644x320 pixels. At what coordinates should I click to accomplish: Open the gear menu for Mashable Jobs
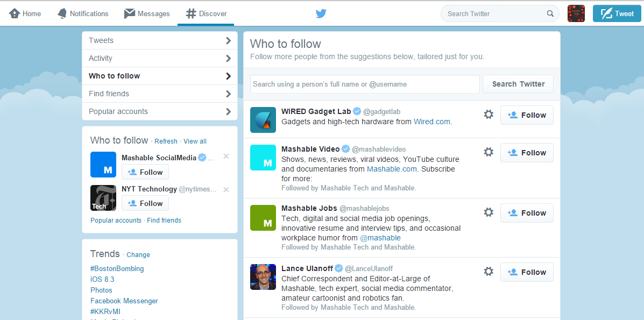coord(488,212)
